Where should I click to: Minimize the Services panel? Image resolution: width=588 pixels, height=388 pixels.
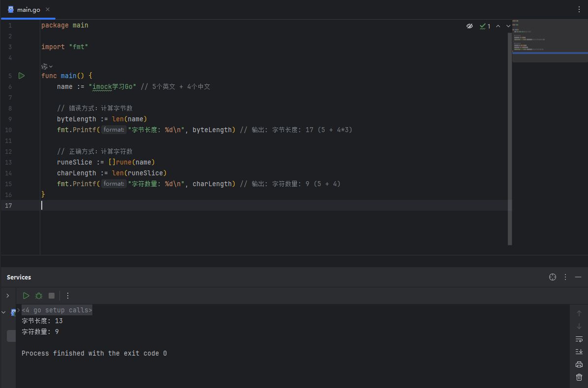tap(578, 277)
